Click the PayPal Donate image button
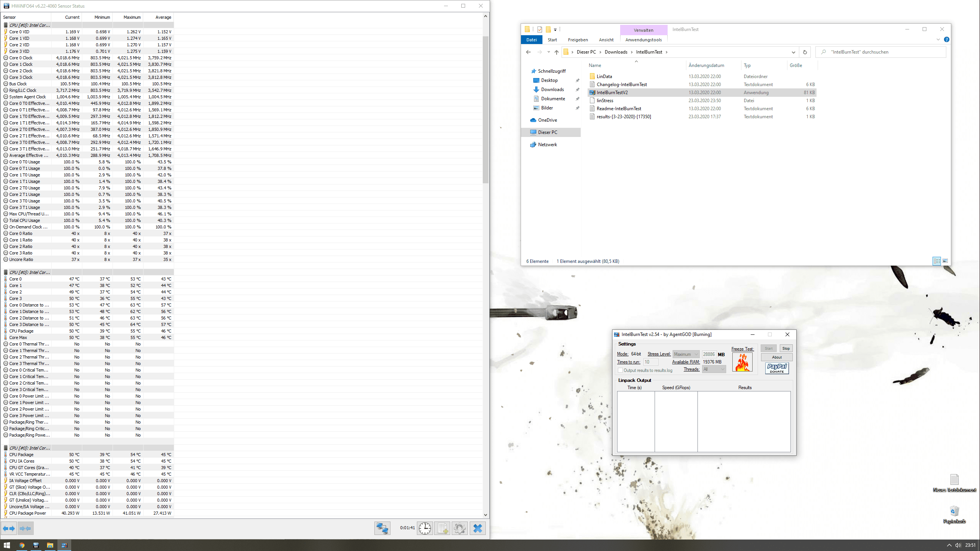 pyautogui.click(x=777, y=368)
